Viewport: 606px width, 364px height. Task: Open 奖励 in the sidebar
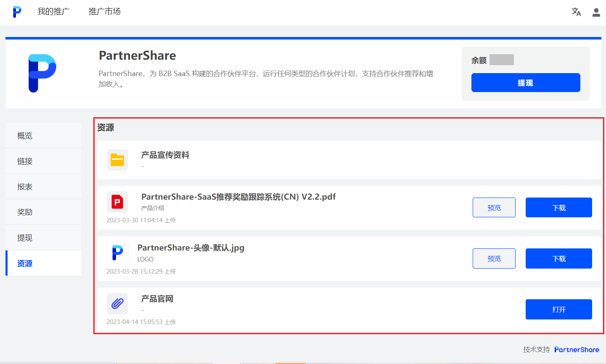[43, 212]
